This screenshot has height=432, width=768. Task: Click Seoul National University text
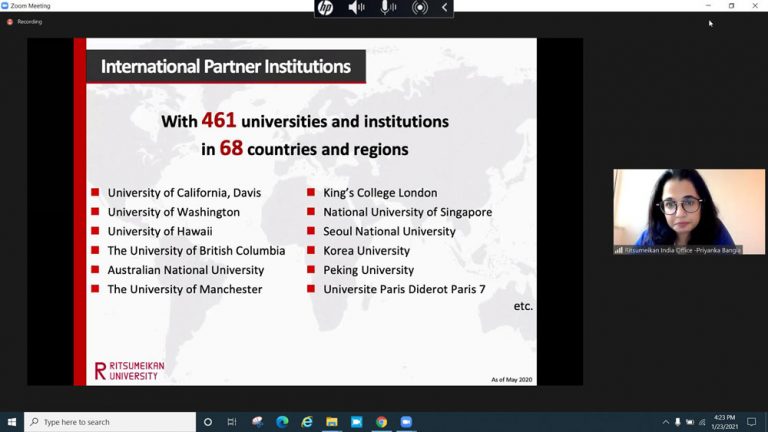[x=389, y=231]
